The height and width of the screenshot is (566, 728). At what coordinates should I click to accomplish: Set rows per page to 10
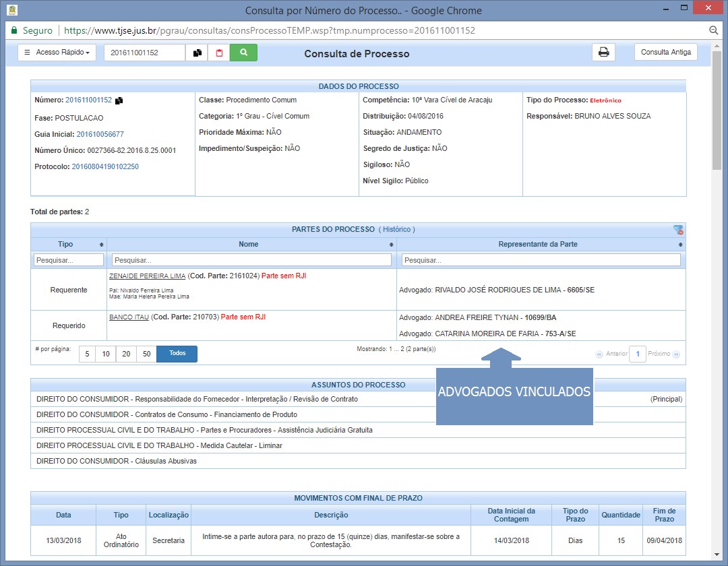tap(106, 354)
